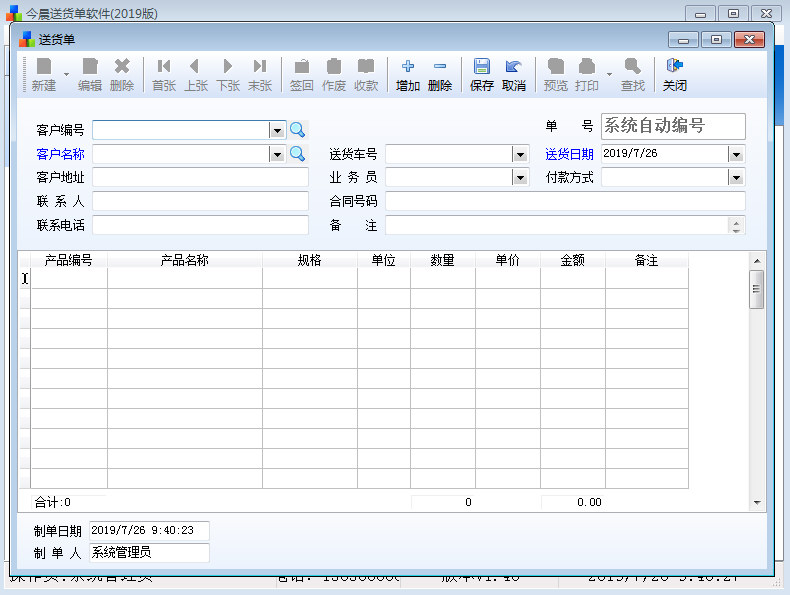
Task: Click the 客户编号 input field
Action: pos(181,130)
